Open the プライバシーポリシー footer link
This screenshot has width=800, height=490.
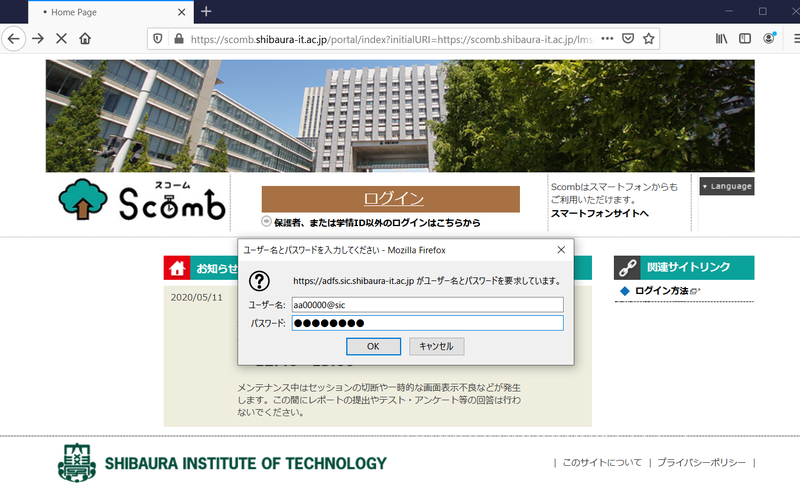(701, 462)
